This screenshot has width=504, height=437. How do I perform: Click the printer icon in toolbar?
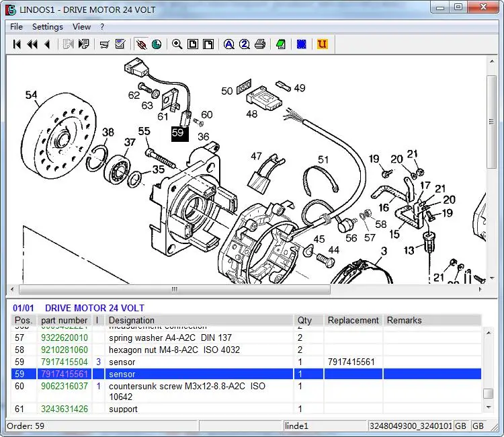260,44
